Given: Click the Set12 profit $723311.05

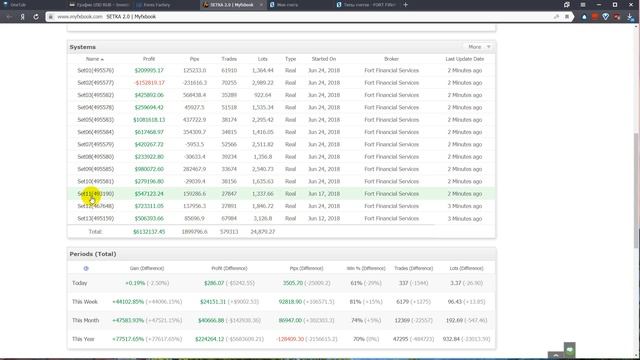Looking at the screenshot, I should coord(149,206).
